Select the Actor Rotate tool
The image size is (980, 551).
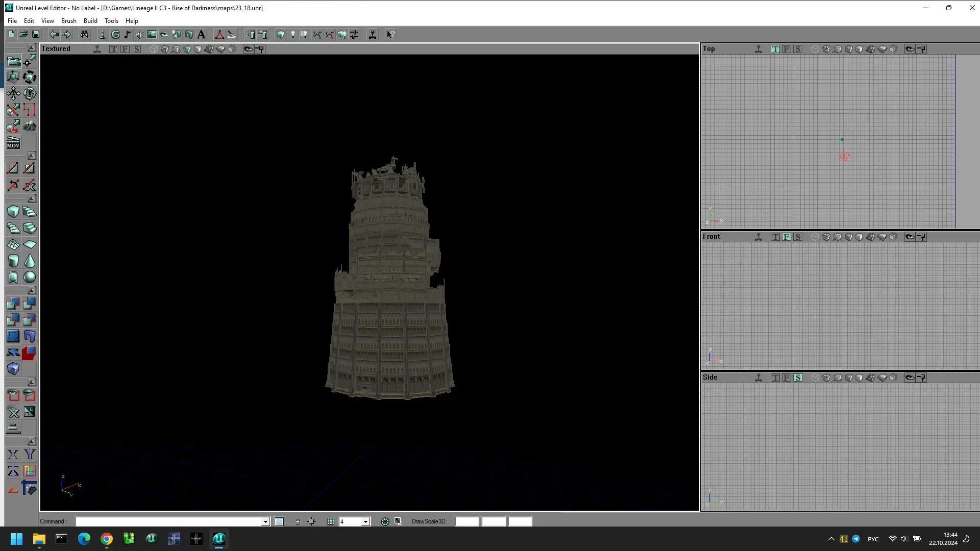[30, 78]
